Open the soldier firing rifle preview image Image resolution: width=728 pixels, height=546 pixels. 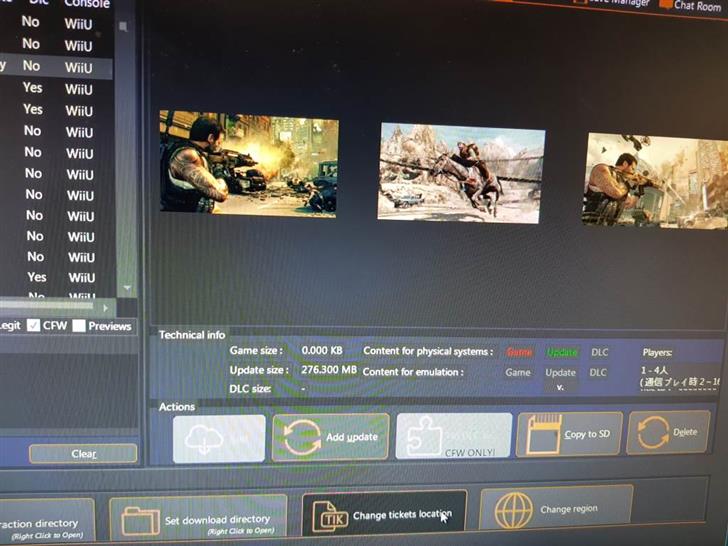tap(249, 163)
